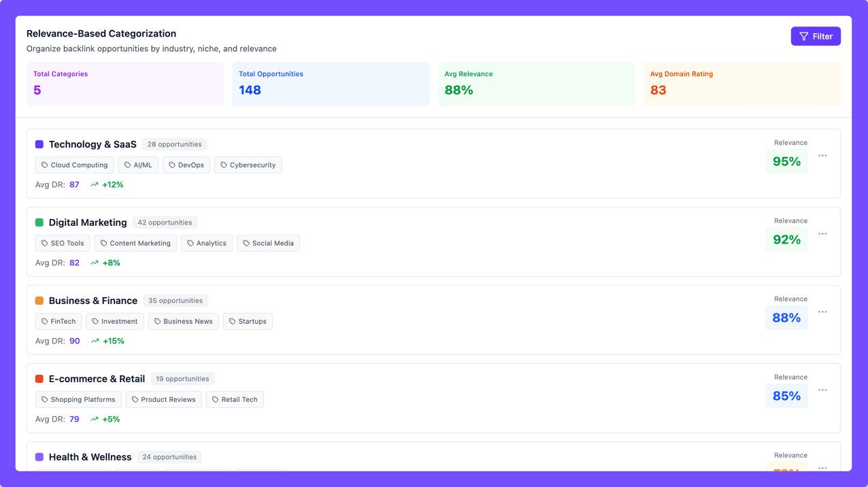
Task: Click the trend arrow beside +15%
Action: tap(95, 341)
